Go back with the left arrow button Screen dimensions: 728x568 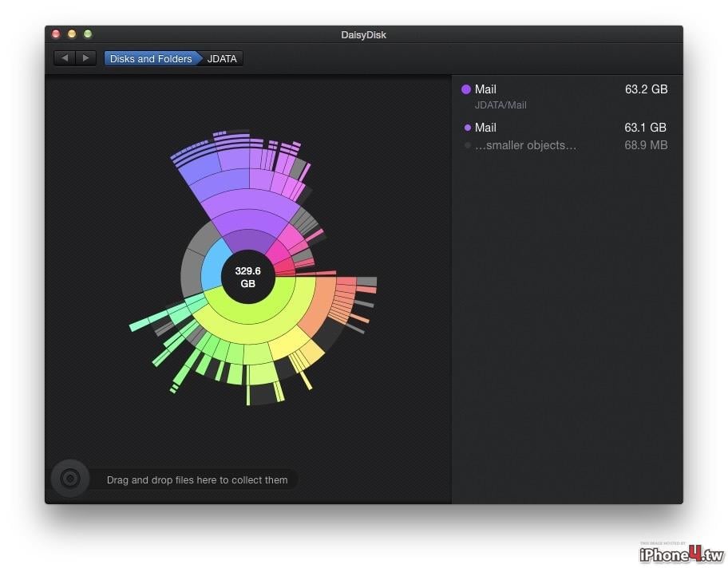pos(65,58)
